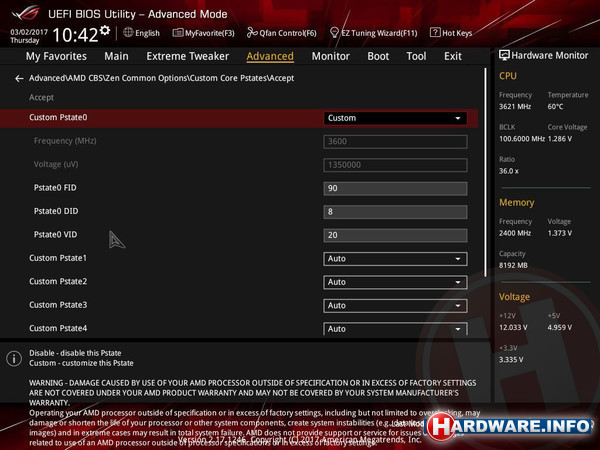Click the settings list vertical scrollbar
The width and height of the screenshot is (600, 450).
click(486, 172)
